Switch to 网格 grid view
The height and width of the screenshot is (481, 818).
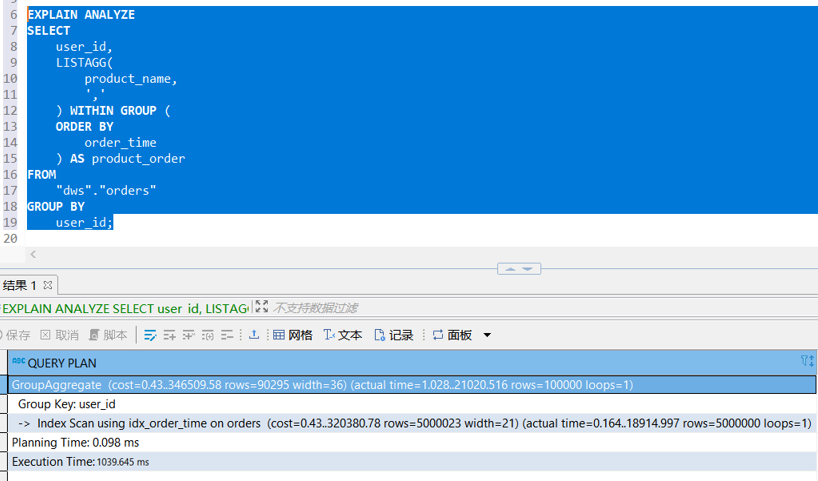coord(292,335)
